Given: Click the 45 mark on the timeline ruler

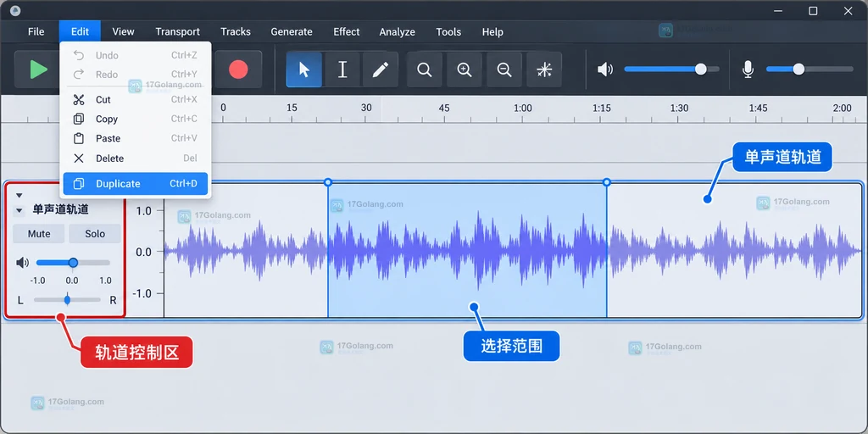Looking at the screenshot, I should 444,108.
